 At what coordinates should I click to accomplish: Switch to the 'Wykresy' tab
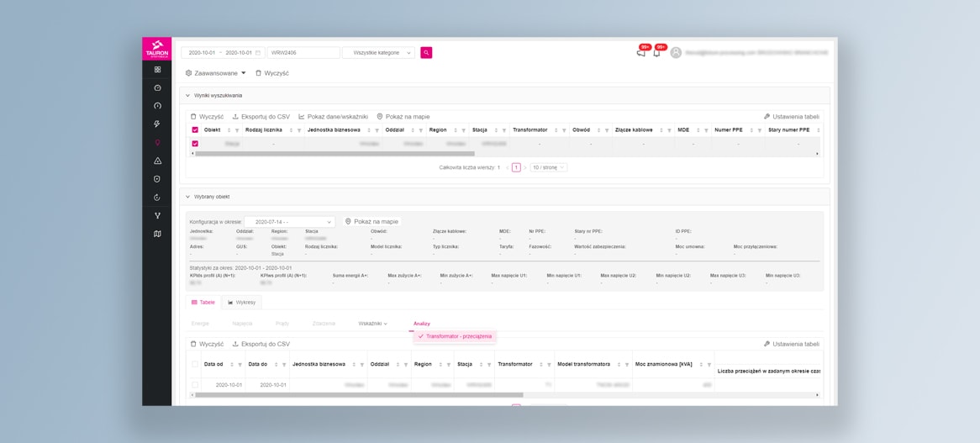242,303
